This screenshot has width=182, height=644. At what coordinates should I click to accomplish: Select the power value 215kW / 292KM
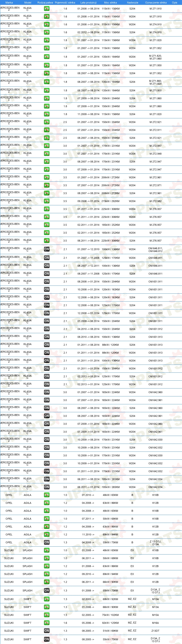pos(110,201)
